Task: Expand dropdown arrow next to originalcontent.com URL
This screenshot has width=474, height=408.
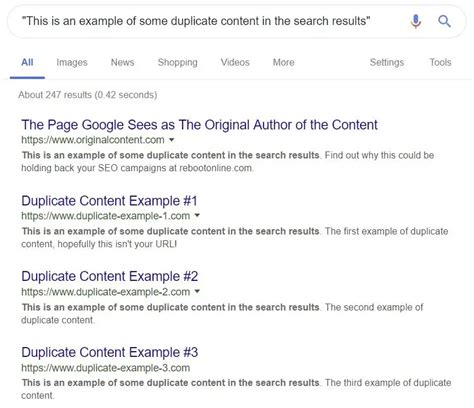Action: click(172, 140)
